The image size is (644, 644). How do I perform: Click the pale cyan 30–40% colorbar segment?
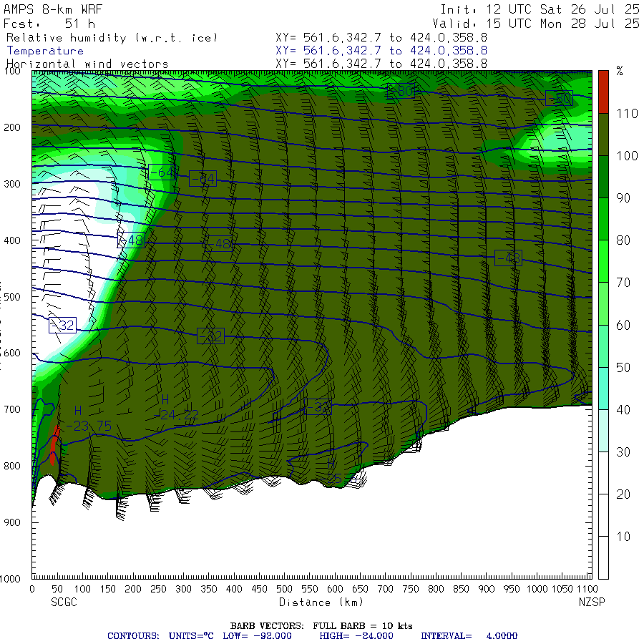603,431
